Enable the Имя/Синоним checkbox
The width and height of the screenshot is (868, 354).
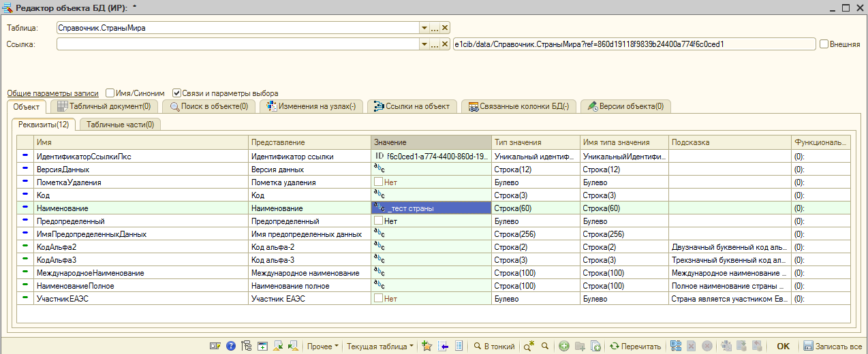pos(110,93)
